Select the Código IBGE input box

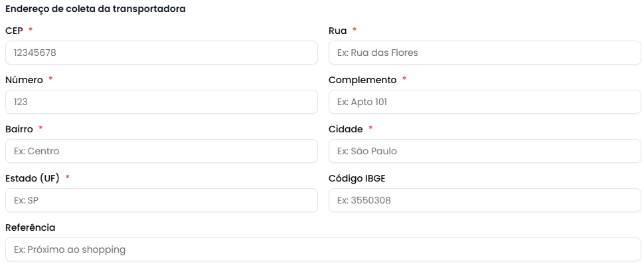click(x=485, y=200)
